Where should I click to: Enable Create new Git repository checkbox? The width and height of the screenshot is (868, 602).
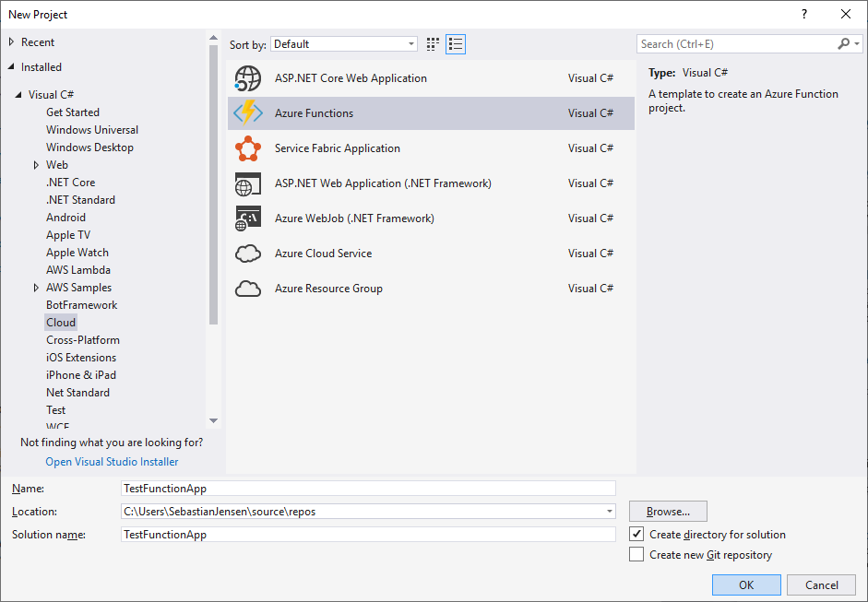[x=636, y=555]
